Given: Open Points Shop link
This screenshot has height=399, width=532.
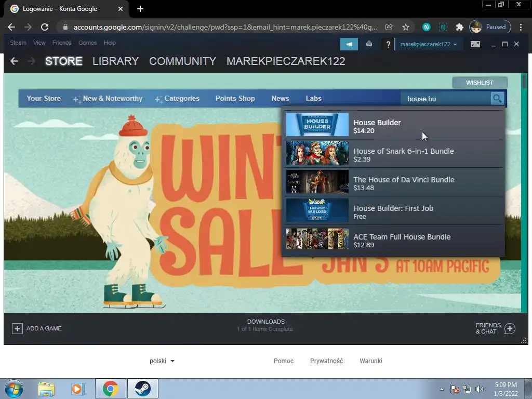Looking at the screenshot, I should click(x=235, y=98).
